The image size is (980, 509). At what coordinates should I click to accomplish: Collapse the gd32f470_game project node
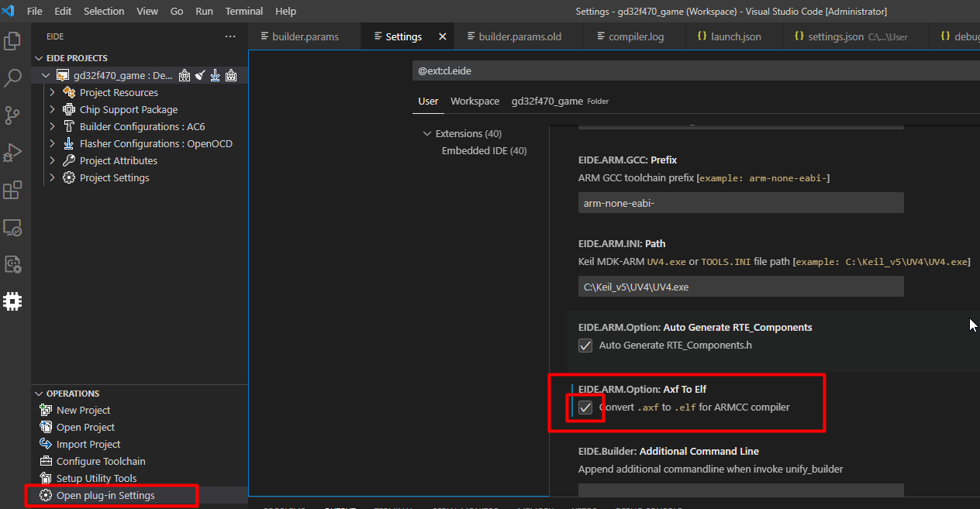[46, 75]
